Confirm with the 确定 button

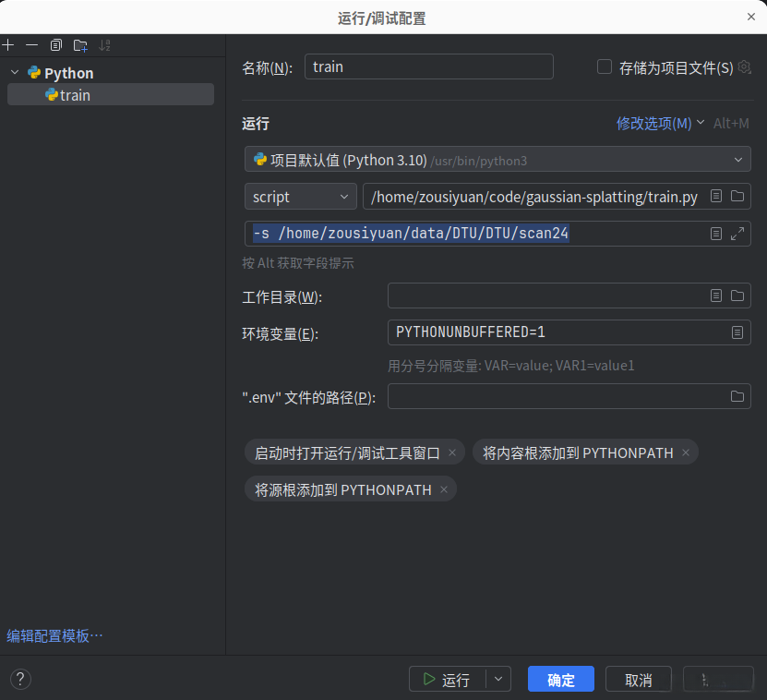[x=561, y=679]
